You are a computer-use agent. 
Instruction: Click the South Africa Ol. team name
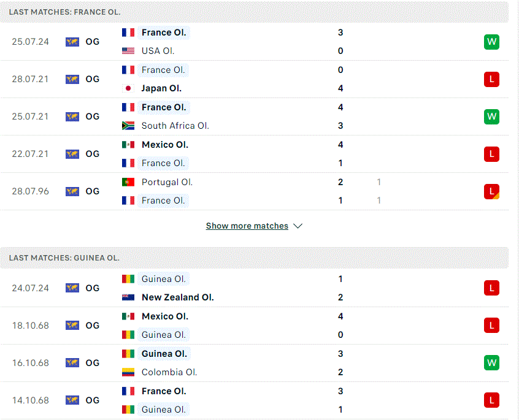(175, 126)
